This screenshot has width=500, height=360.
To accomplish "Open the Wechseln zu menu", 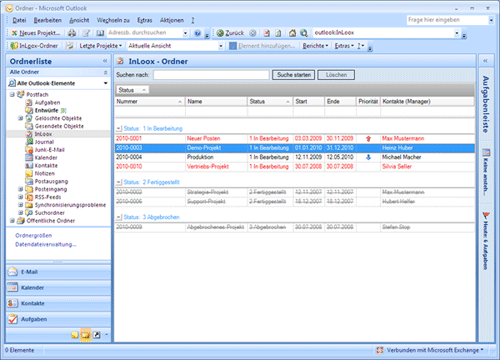I will click(x=113, y=20).
